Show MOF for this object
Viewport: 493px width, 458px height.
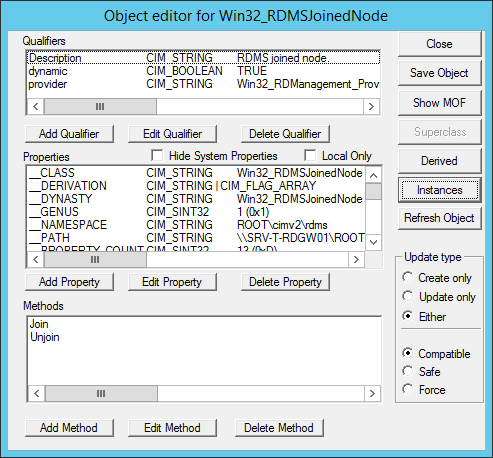coord(439,103)
